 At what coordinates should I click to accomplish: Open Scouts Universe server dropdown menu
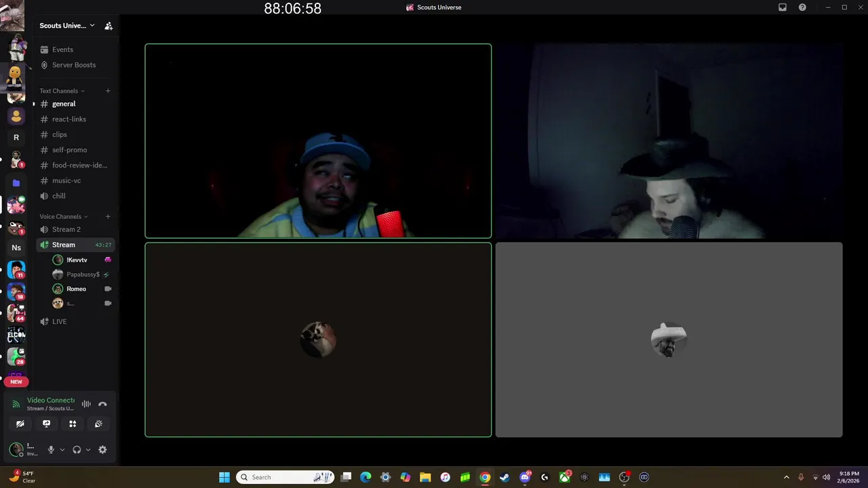(x=67, y=26)
